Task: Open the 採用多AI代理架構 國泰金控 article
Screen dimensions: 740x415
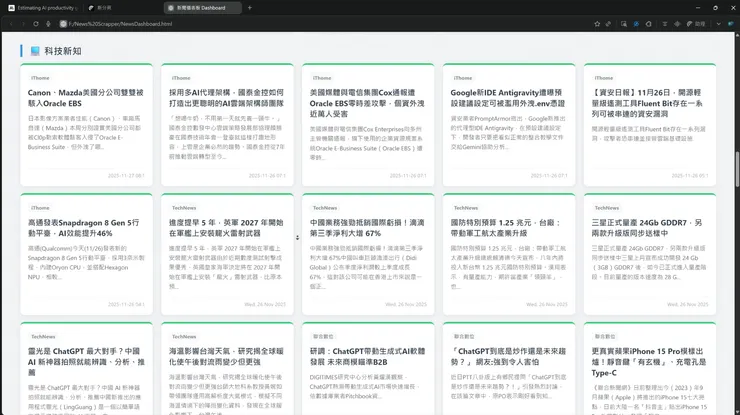Action: 226,98
